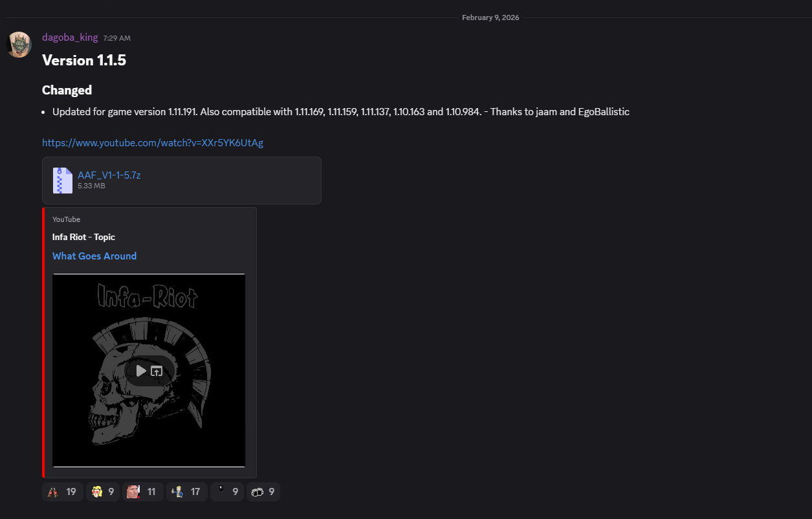
Task: Toggle the heart-eyes blonde reaction with 9
Action: pos(104,492)
